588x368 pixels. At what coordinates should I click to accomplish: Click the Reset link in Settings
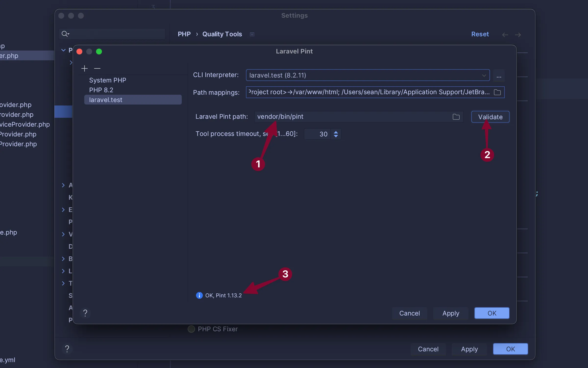pyautogui.click(x=480, y=34)
